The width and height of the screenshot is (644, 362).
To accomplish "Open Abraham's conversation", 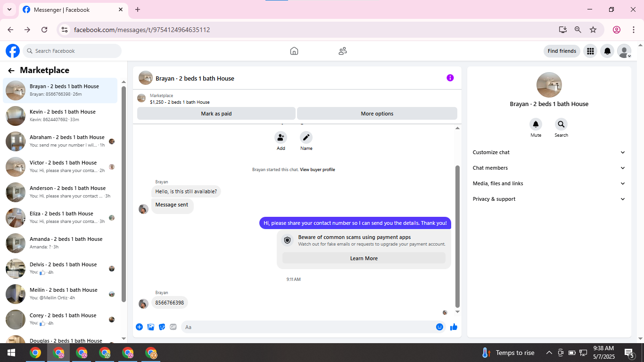I will coord(60,141).
